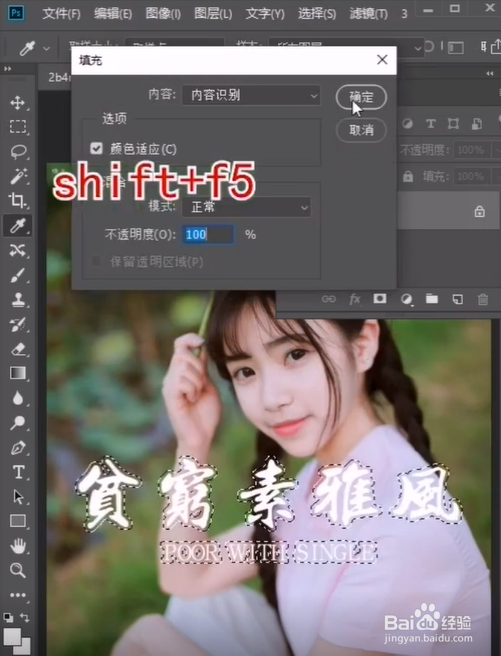Create a new layer

click(458, 299)
